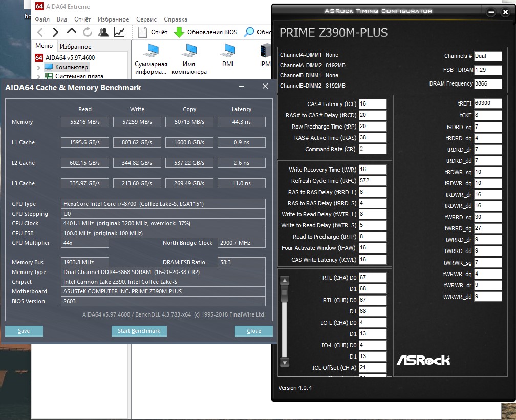The image size is (516, 420).
Task: Open the DMI icon
Action: (x=228, y=55)
